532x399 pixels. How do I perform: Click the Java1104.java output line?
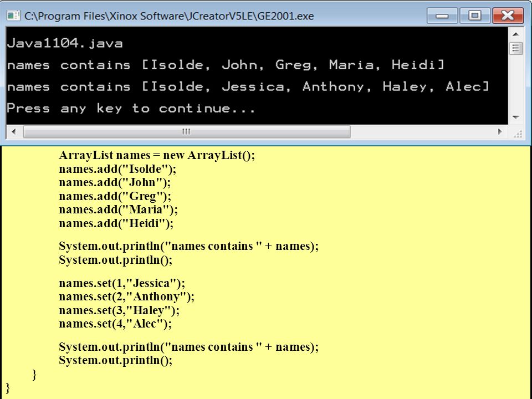point(65,43)
